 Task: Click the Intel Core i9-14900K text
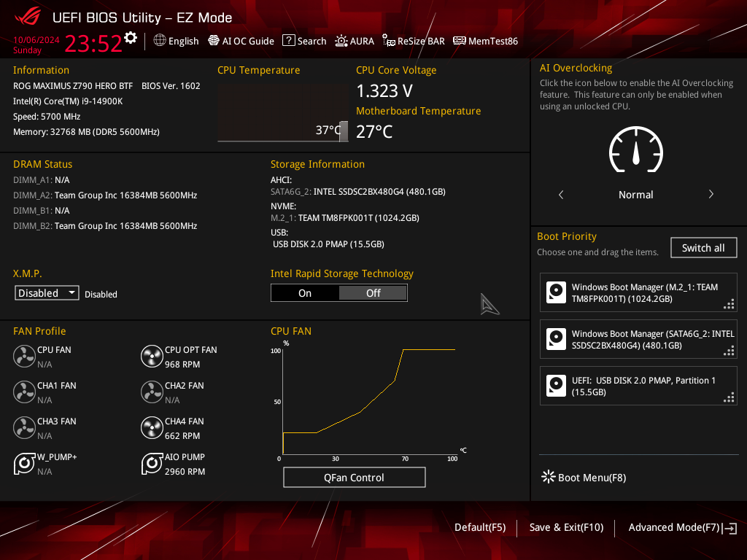[68, 101]
